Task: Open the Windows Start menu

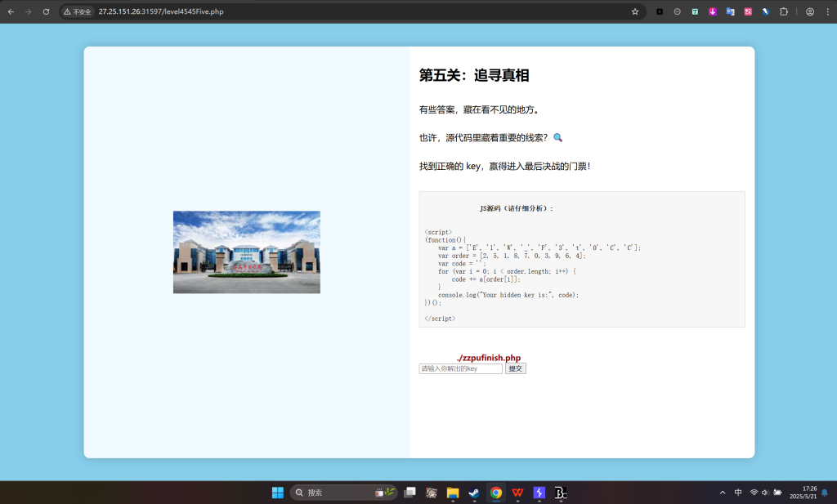Action: pos(278,493)
